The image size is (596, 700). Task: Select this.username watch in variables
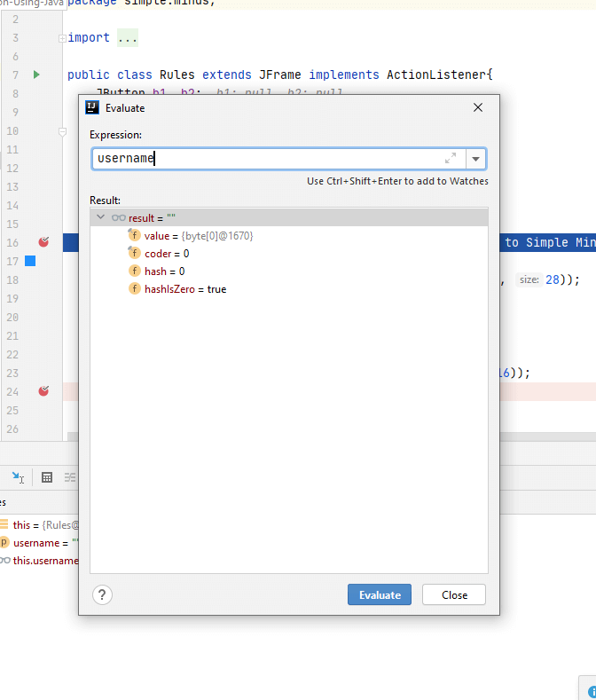point(44,561)
